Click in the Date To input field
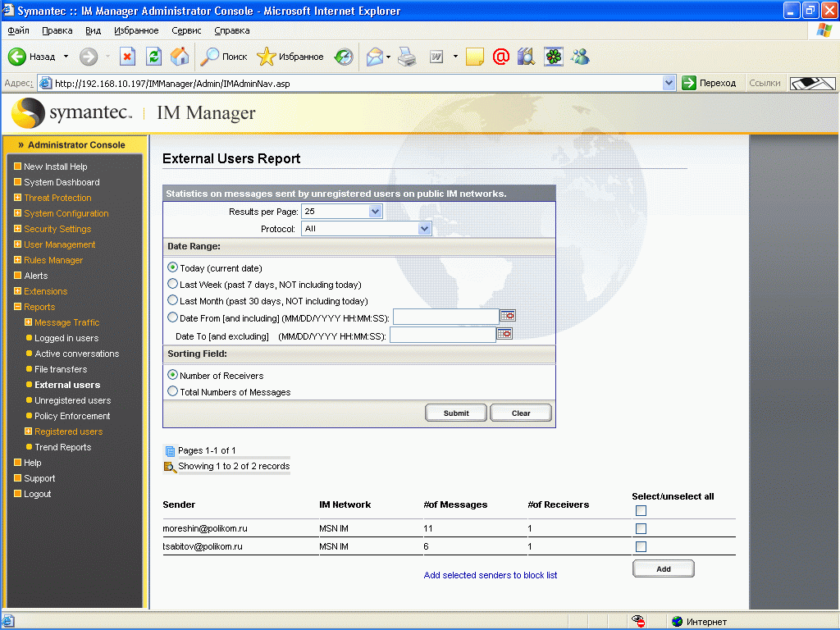 (x=442, y=336)
